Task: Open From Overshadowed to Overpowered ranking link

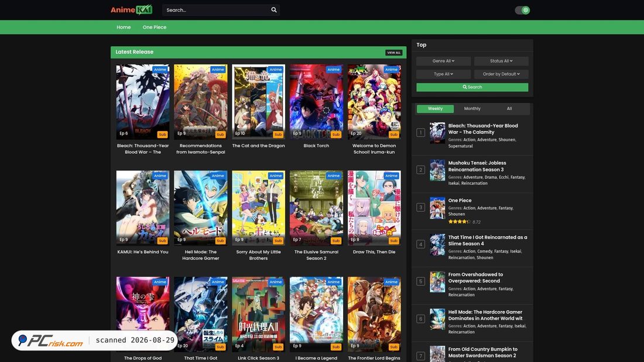Action: pyautogui.click(x=475, y=278)
